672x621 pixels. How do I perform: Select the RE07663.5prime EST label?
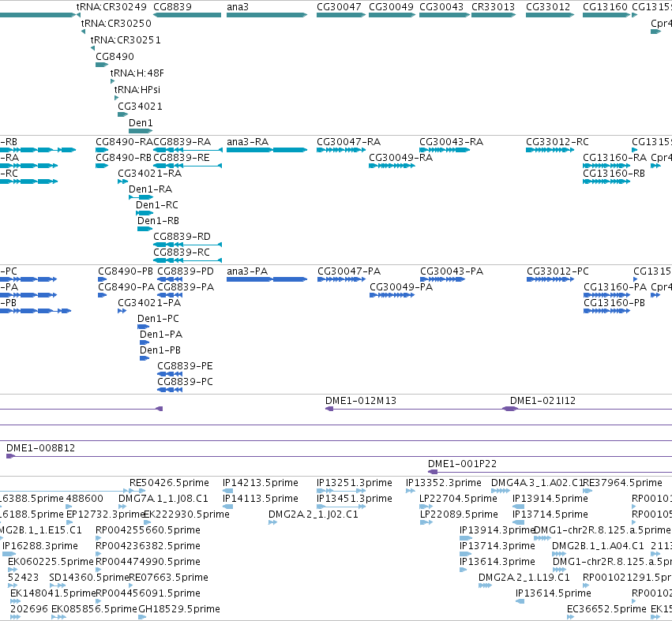click(168, 578)
